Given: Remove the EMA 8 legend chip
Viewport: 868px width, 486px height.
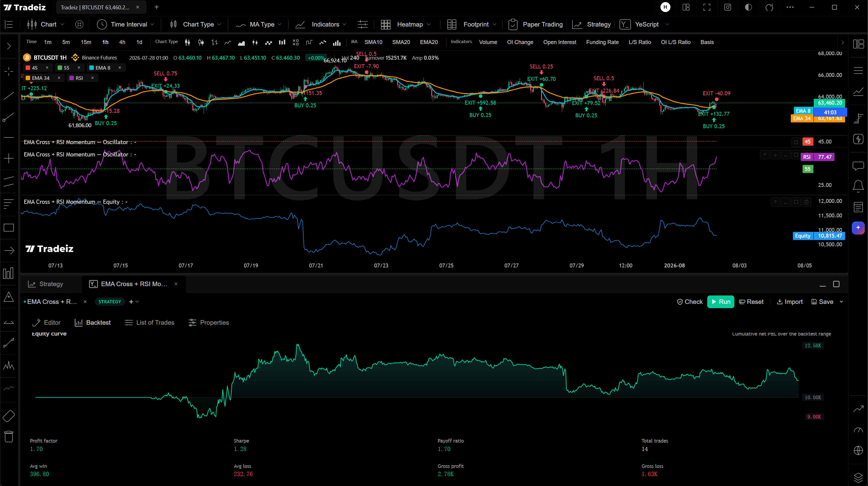Looking at the screenshot, I should tap(120, 68).
